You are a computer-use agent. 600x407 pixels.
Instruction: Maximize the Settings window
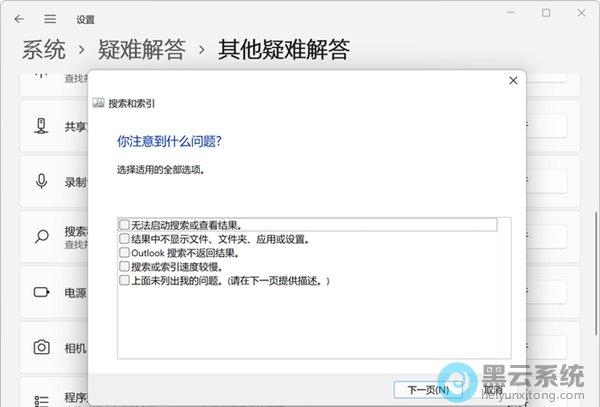tap(546, 13)
